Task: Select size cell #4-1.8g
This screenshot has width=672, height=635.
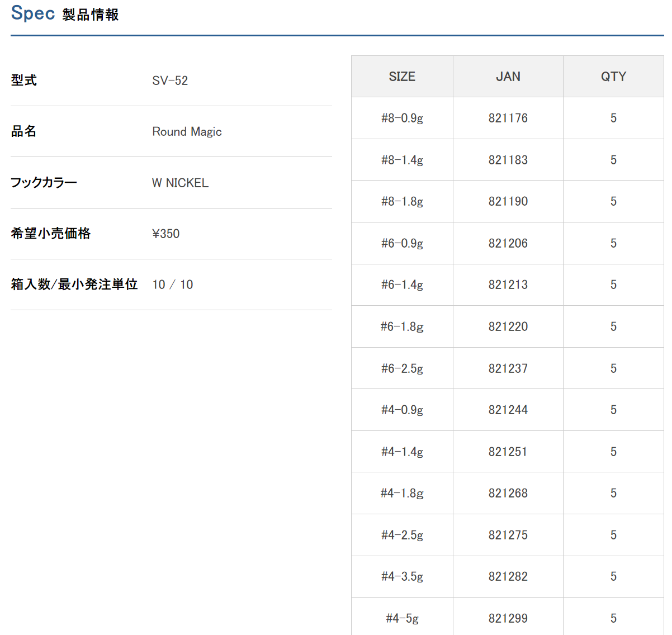Action: point(402,493)
